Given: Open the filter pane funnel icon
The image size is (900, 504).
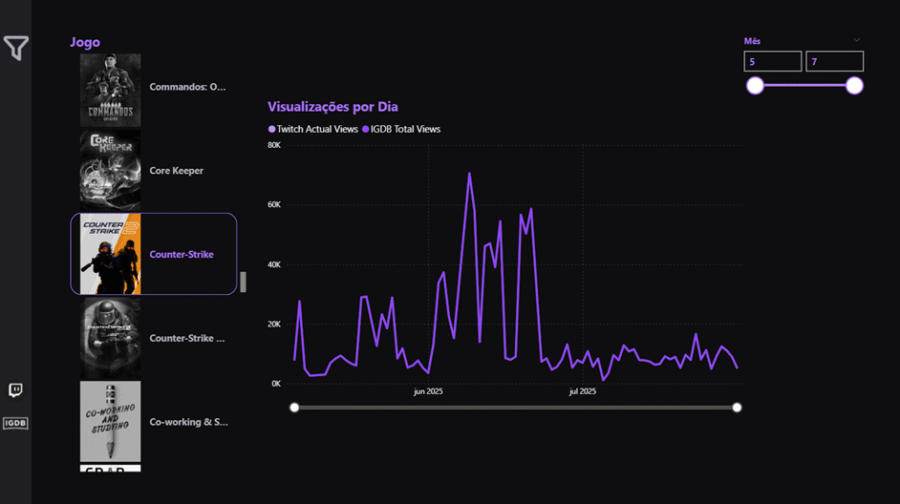Looking at the screenshot, I should coord(15,47).
